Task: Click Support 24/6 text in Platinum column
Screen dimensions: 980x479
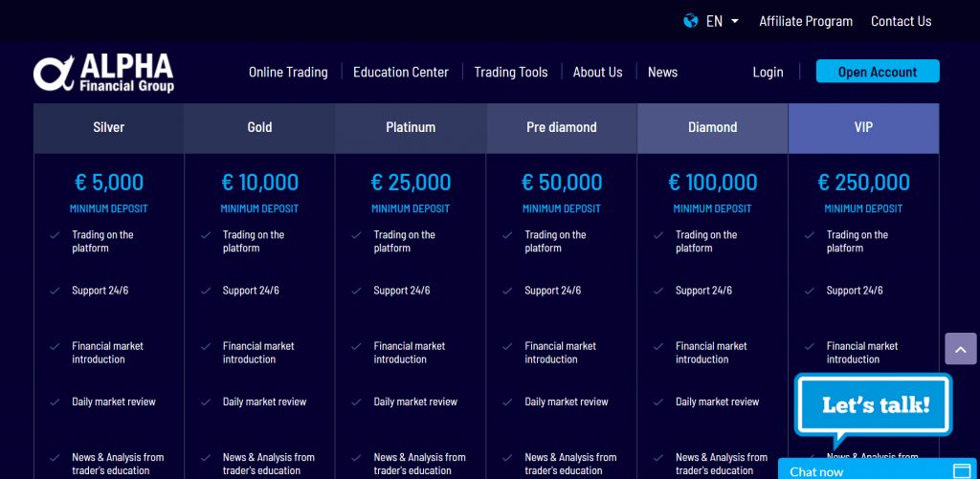Action: (x=402, y=291)
